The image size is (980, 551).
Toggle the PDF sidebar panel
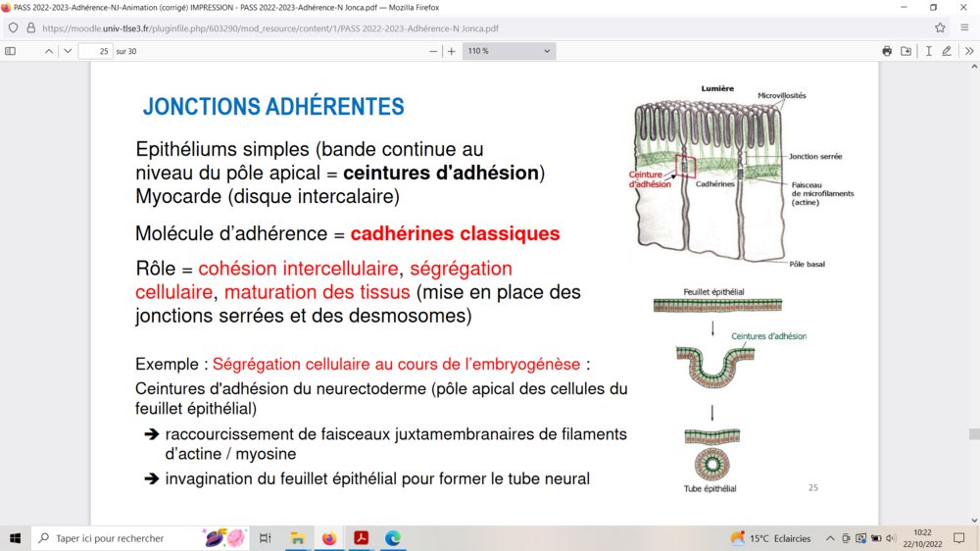pyautogui.click(x=11, y=51)
